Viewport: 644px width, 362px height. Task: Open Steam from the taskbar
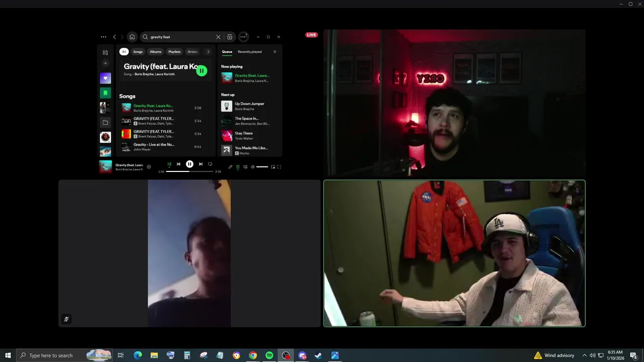tap(318, 355)
